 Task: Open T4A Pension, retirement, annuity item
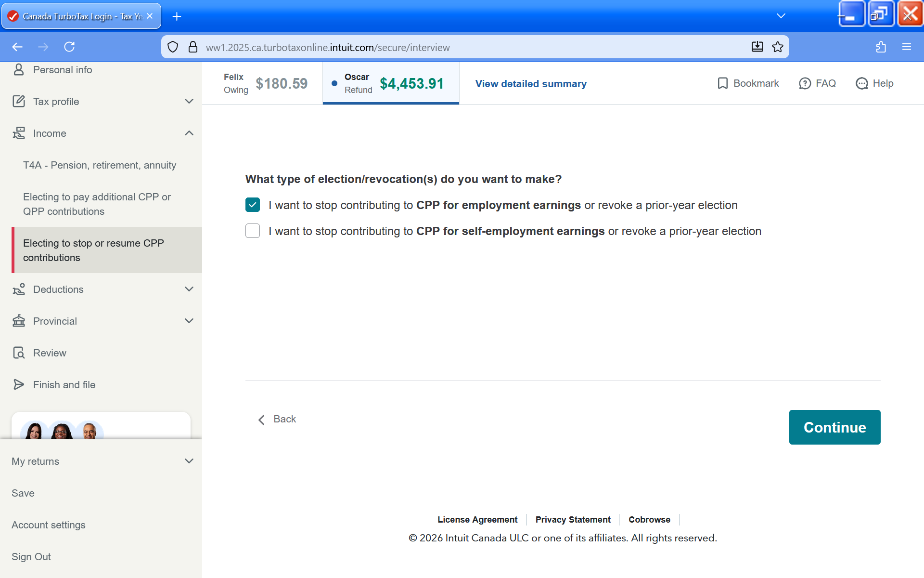[100, 165]
